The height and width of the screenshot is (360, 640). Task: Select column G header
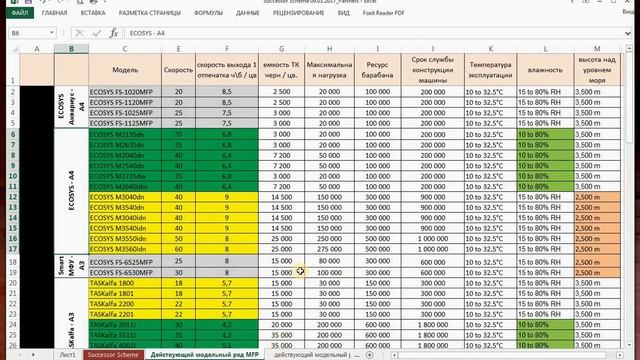click(x=281, y=49)
